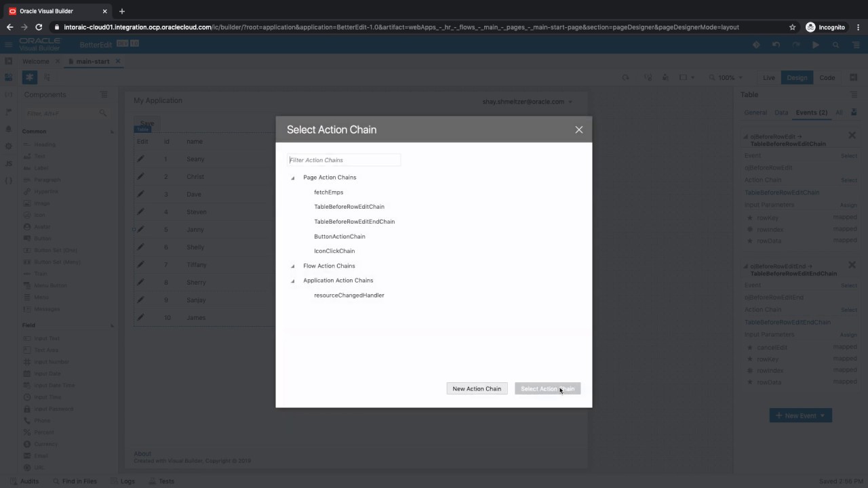Click the edit pencil for James
868x488 pixels.
tap(141, 318)
